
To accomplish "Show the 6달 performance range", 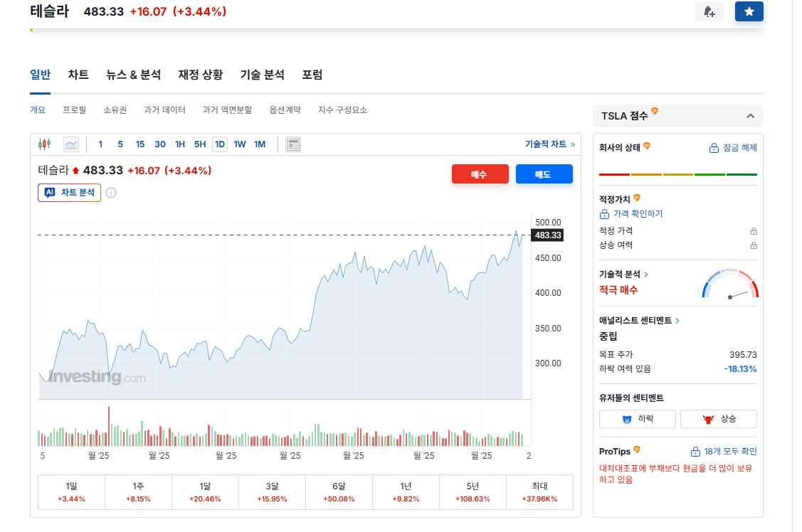I will coord(339,492).
